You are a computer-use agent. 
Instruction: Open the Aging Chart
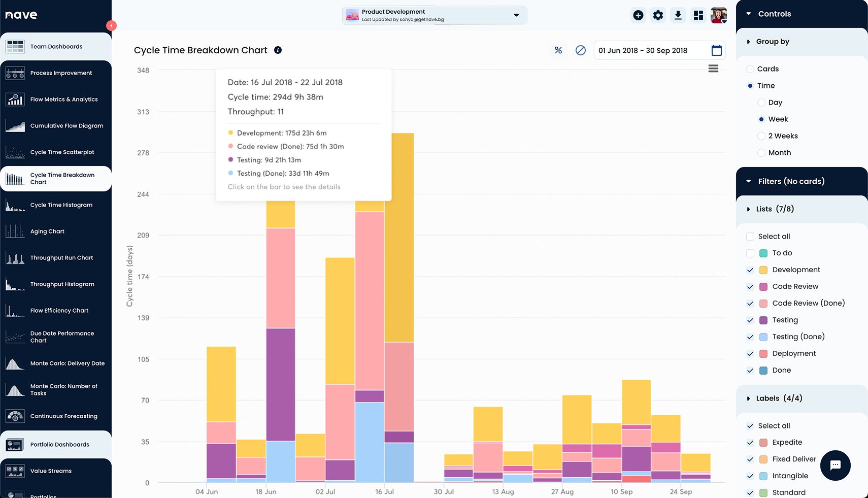tap(47, 231)
